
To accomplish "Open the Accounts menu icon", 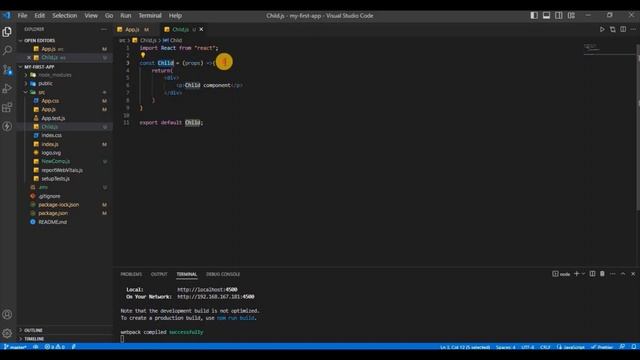I will 7,314.
